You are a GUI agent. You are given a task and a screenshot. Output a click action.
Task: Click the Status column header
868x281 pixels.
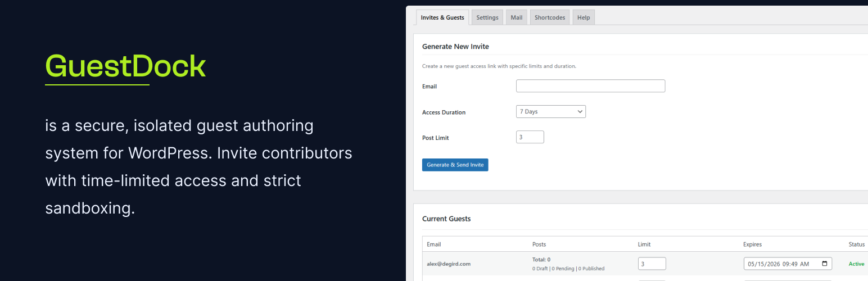pyautogui.click(x=857, y=244)
